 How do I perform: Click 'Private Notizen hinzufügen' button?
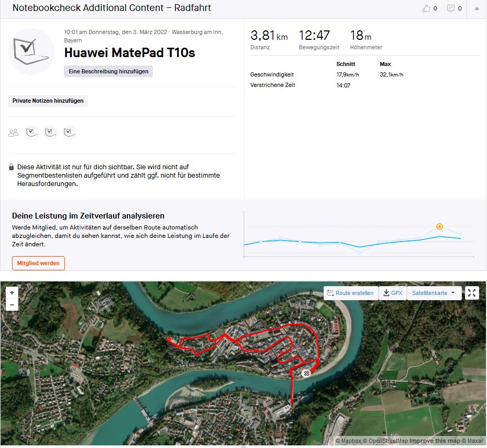pos(48,101)
